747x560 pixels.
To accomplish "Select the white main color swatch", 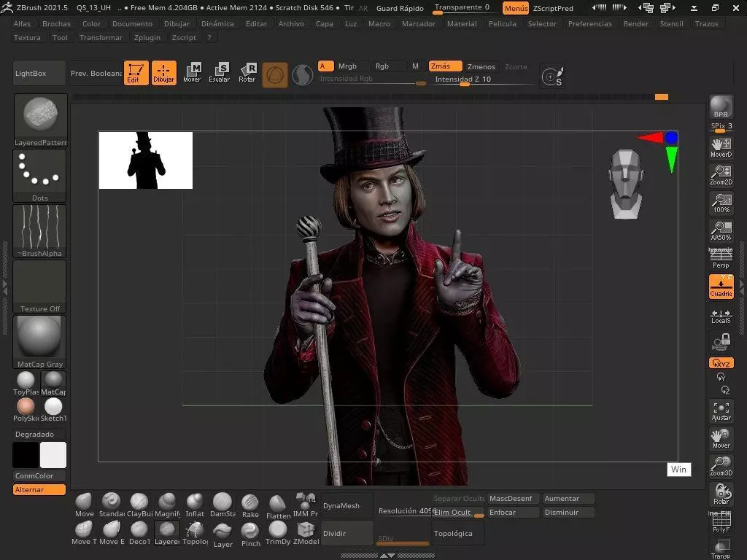I will pyautogui.click(x=53, y=455).
